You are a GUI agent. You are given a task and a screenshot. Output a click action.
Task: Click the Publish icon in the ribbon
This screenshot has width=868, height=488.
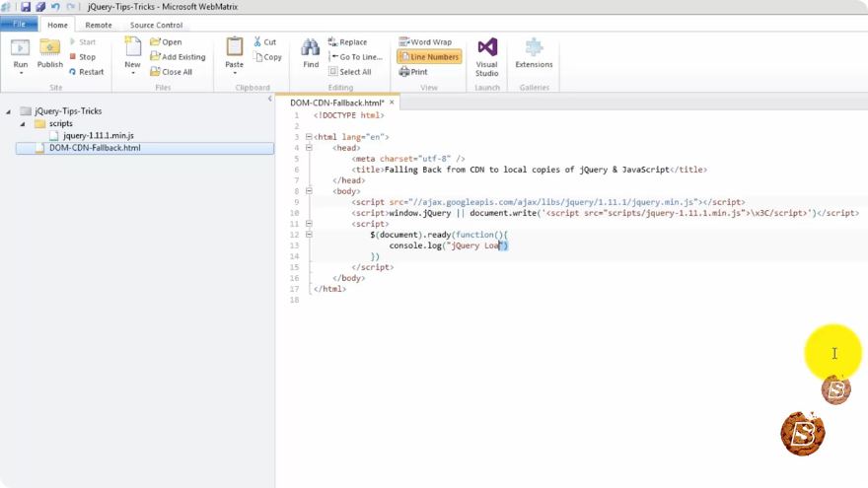[x=50, y=48]
